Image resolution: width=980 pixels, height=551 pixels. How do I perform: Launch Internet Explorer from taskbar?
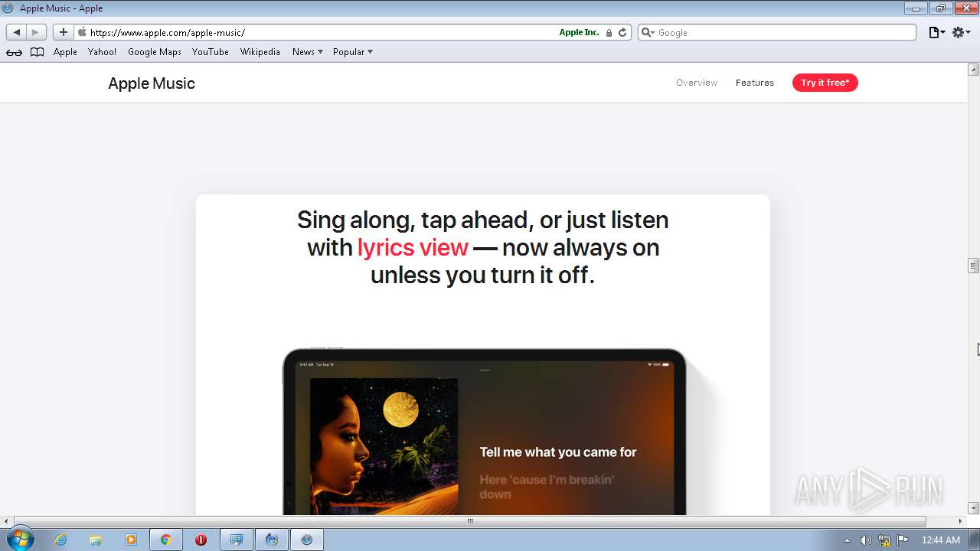tap(60, 540)
